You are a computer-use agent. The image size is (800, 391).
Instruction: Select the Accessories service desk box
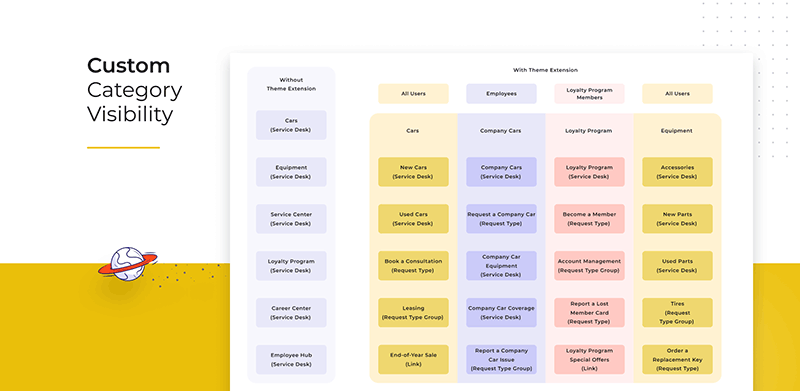click(678, 172)
